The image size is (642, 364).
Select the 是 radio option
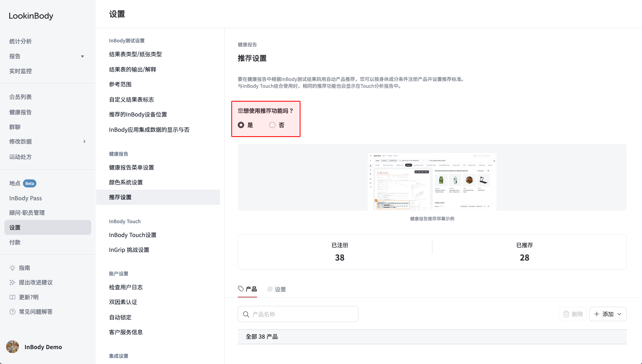(241, 125)
